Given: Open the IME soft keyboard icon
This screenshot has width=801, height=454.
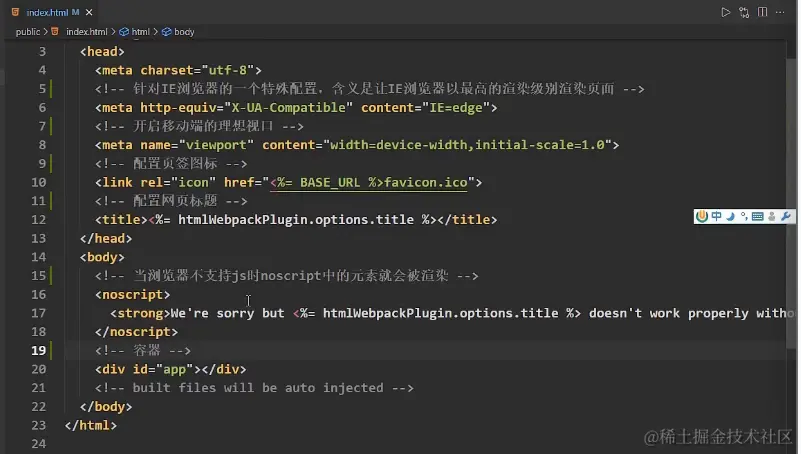Looking at the screenshot, I should click(x=758, y=217).
